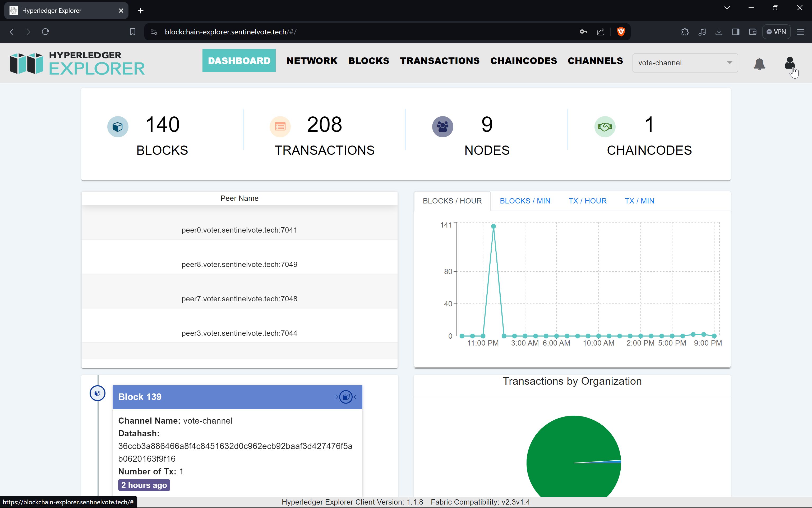Screen dimensions: 812x508
Task: Switch to BLOCKS / MIN chart tab
Action: pos(525,201)
